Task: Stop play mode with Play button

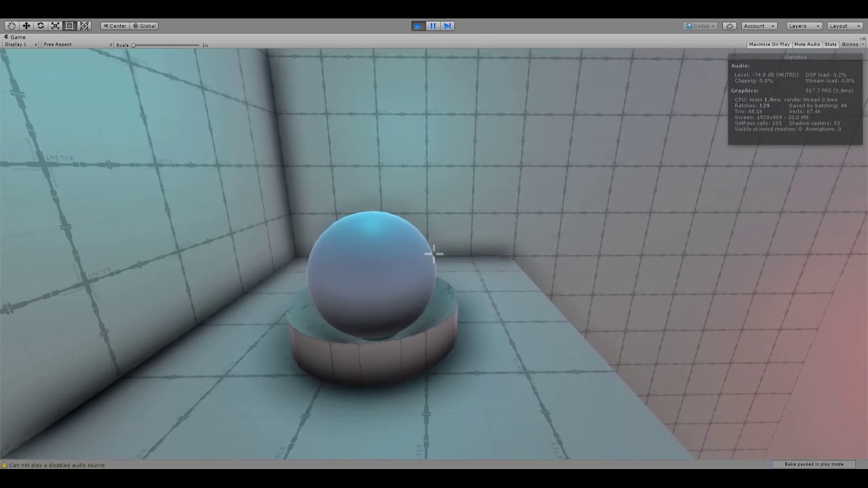Action: tap(418, 26)
